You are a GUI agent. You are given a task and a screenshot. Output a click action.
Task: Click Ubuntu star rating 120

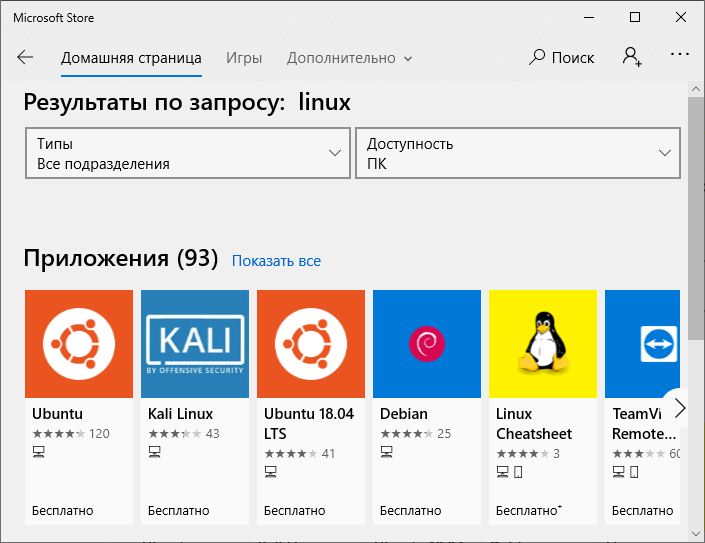pyautogui.click(x=71, y=433)
